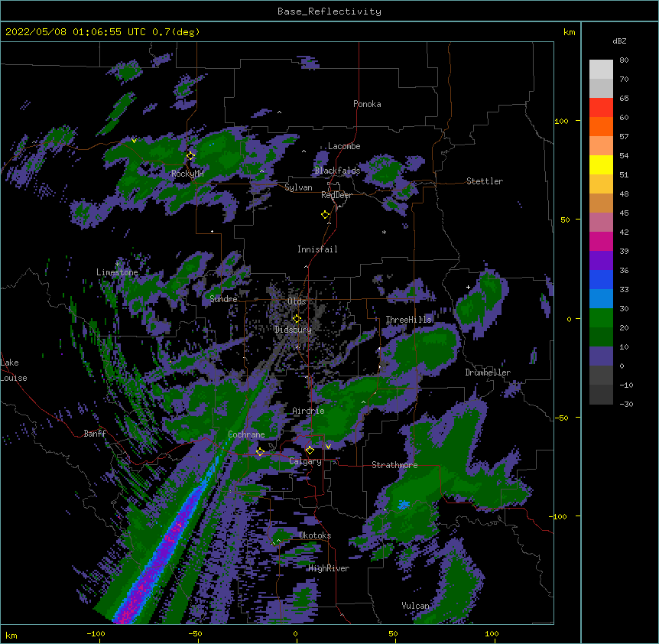Click the Okotoks town label
659x644 pixels.
[x=315, y=535]
